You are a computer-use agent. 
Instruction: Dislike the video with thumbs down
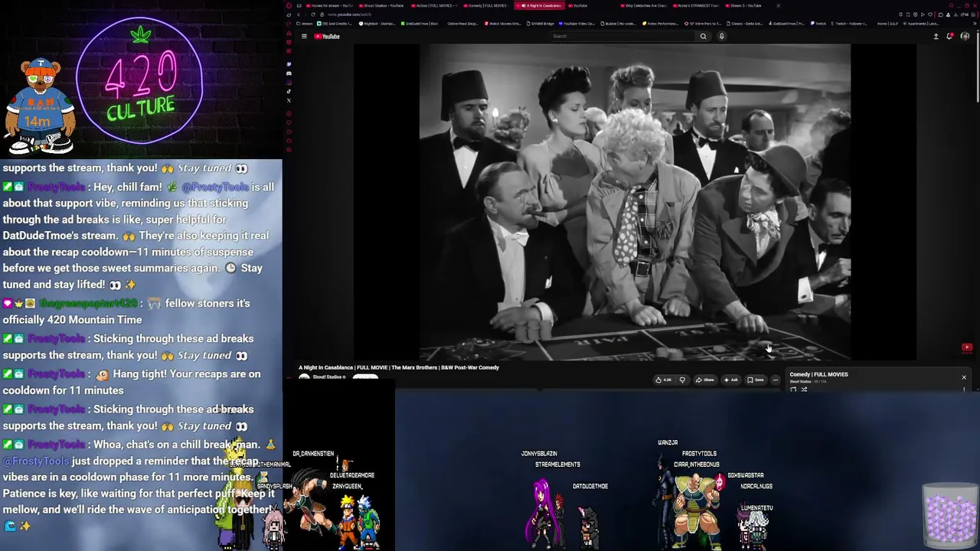pos(682,380)
